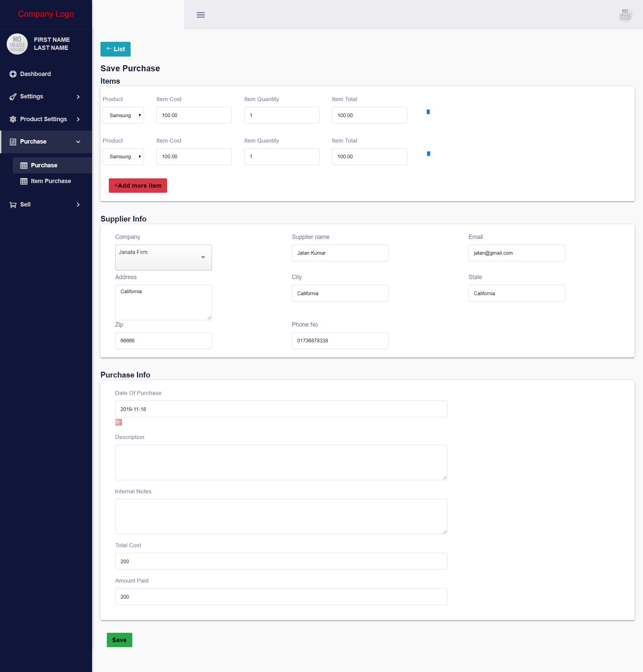This screenshot has width=643, height=672.
Task: Click the sidebar profile avatar picture
Action: click(x=17, y=44)
